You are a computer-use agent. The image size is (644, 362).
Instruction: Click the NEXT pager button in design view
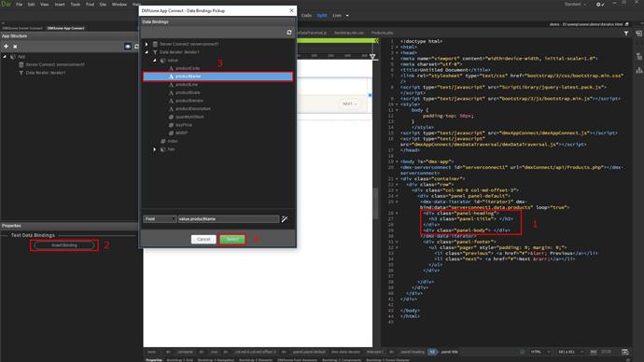349,104
